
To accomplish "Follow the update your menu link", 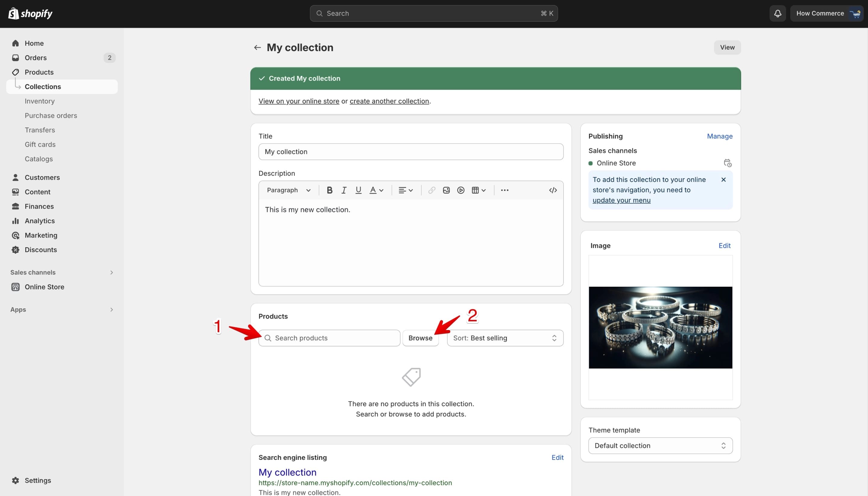I will pos(621,200).
